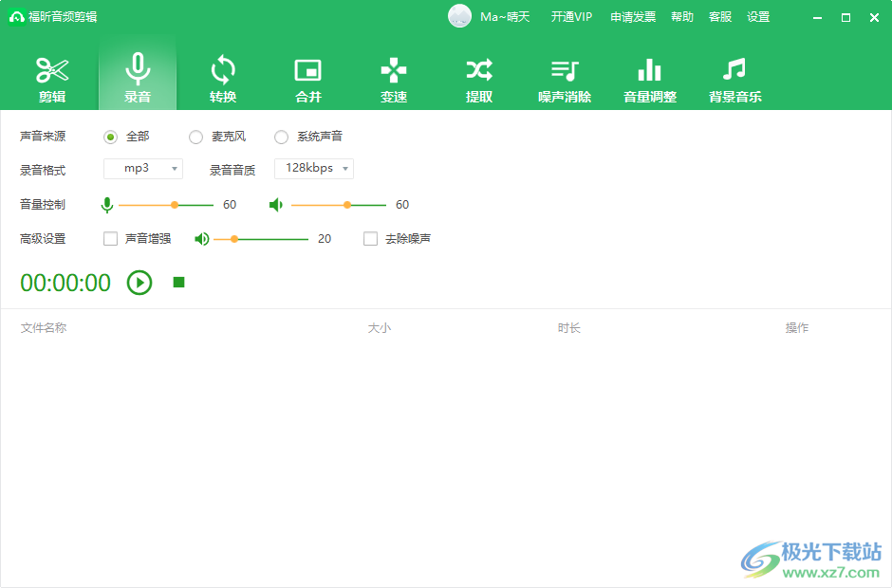Open the 提取 extract tool
892x588 pixels.
pyautogui.click(x=479, y=79)
